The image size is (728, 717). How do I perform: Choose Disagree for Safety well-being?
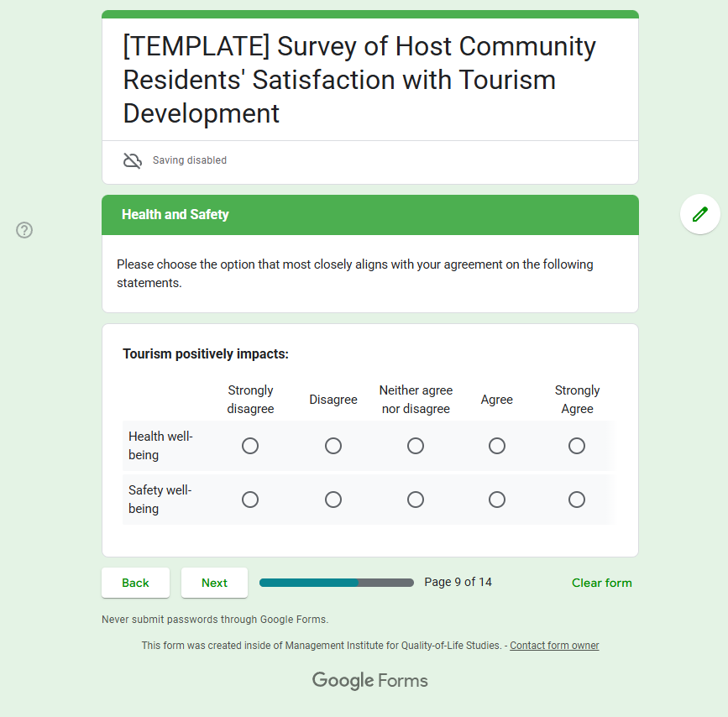(333, 500)
